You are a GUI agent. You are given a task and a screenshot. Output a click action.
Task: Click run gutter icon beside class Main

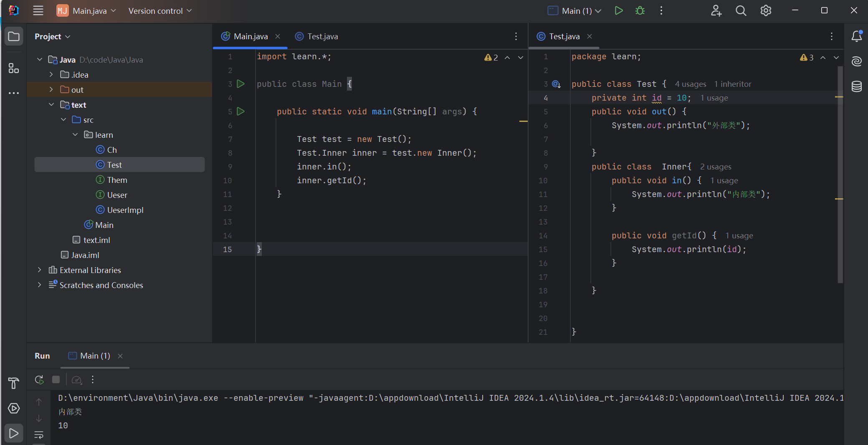pos(240,84)
